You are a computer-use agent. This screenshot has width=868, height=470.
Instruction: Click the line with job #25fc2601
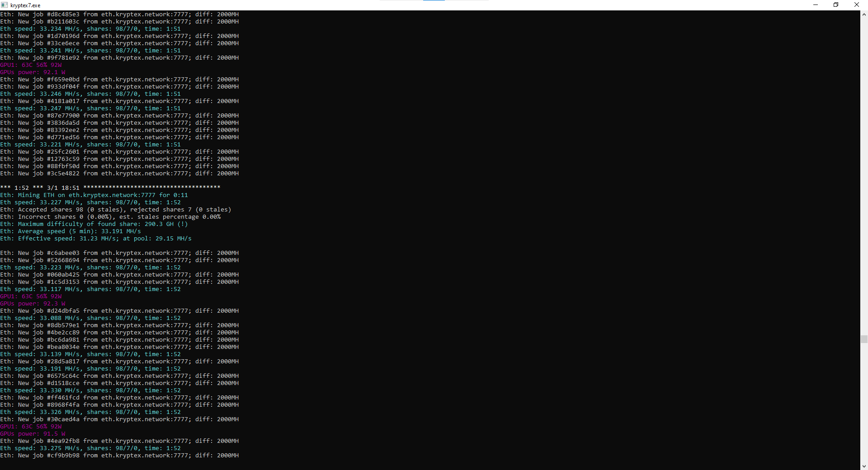119,152
